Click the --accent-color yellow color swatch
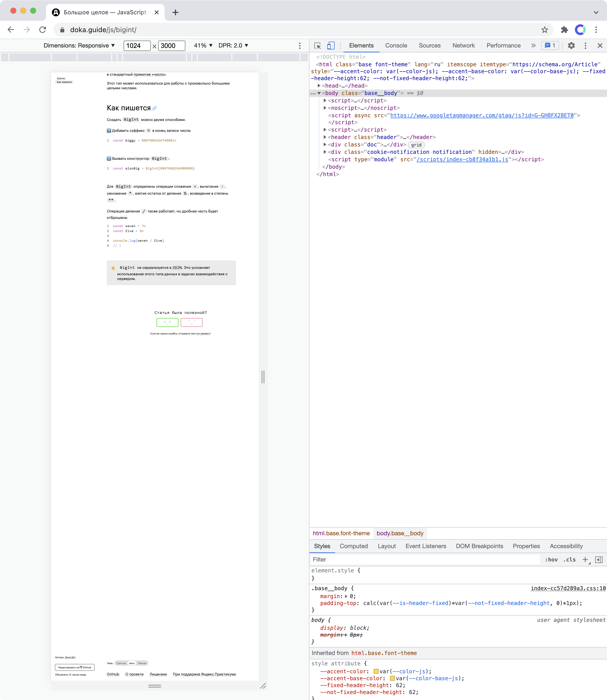Viewport: 607px width, 700px height. click(x=376, y=672)
